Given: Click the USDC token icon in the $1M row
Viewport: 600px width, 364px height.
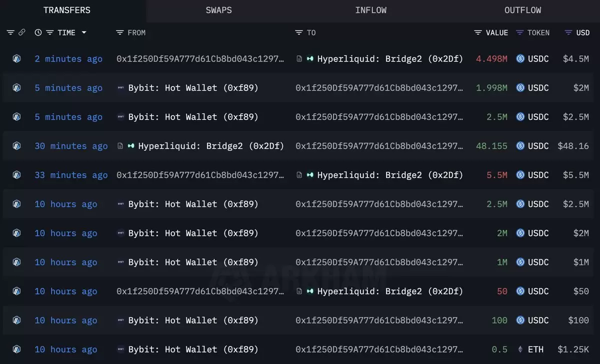Looking at the screenshot, I should 520,262.
